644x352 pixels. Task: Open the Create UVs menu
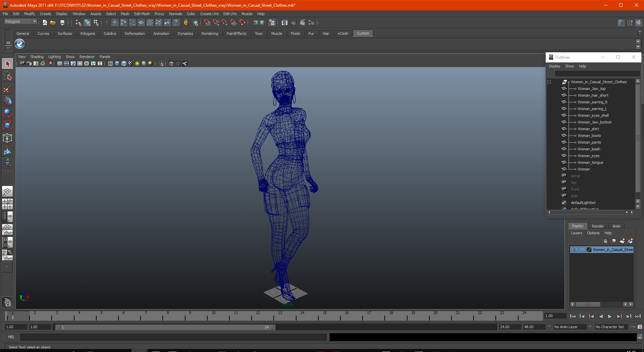pyautogui.click(x=209, y=14)
